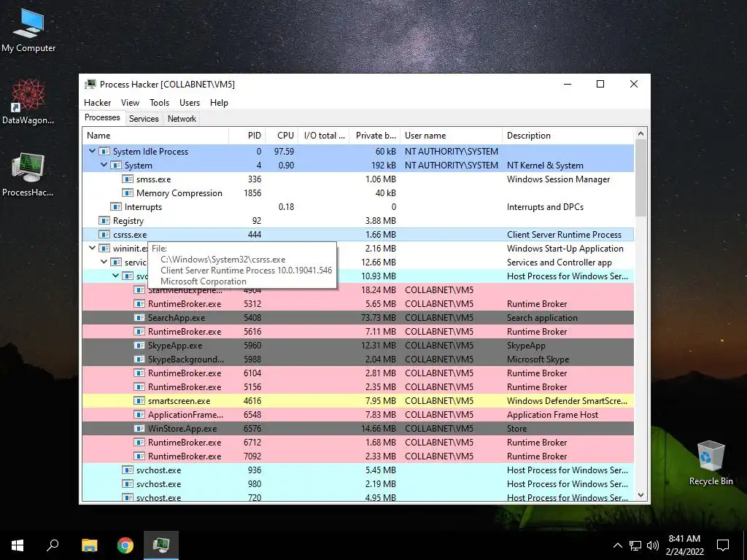The width and height of the screenshot is (747, 560).
Task: Click the process list scrollbar thumb
Action: (x=640, y=178)
